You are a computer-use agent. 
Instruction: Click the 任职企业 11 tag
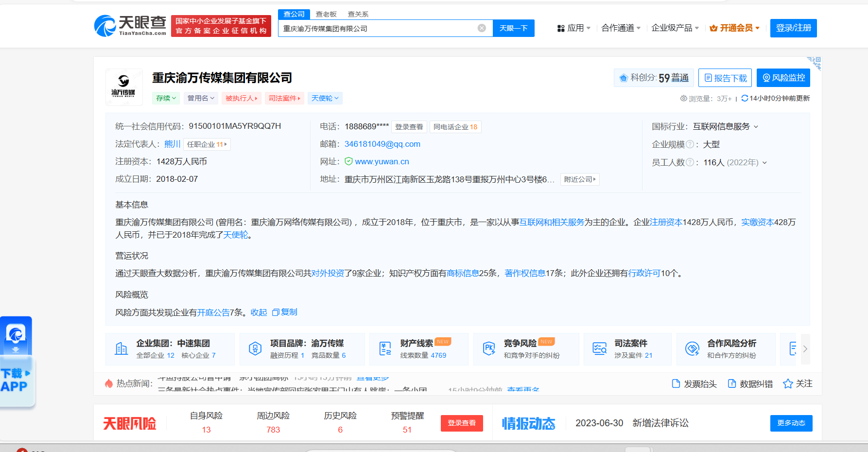[207, 144]
